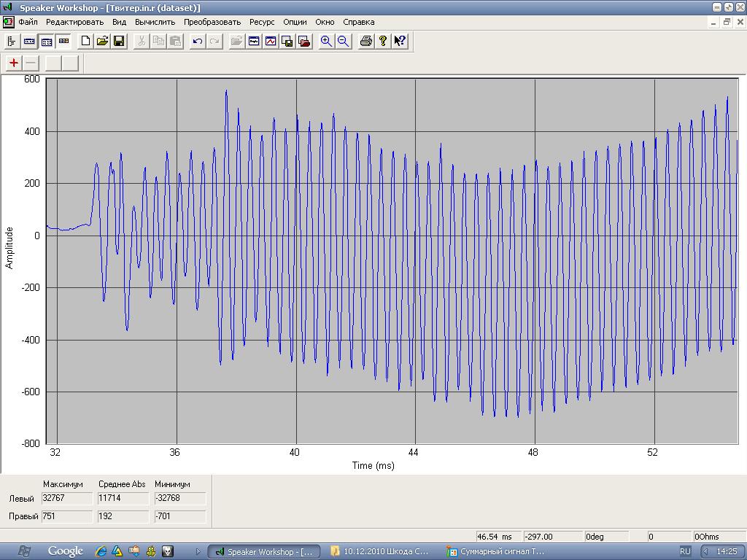Click the yellow question mark About icon
This screenshot has width=747, height=560.
point(383,41)
